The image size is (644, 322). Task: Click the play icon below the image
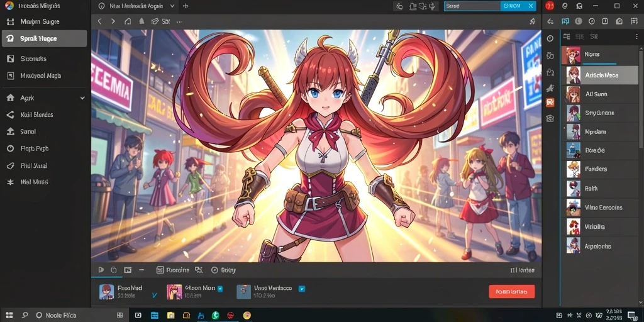(x=101, y=270)
